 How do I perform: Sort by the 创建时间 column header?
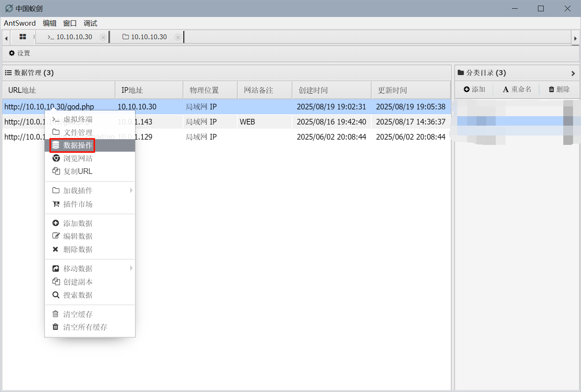click(313, 90)
